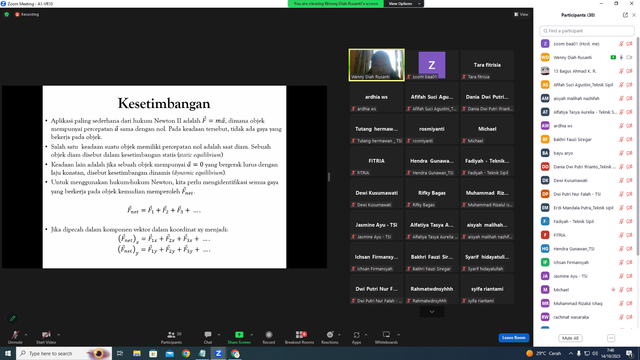Open the View layout menu
The width and height of the screenshot is (640, 360).
click(521, 14)
